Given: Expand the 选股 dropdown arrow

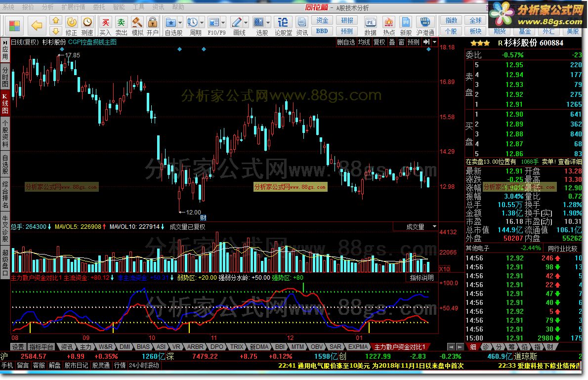Looking at the screenshot, I should click(268, 23).
